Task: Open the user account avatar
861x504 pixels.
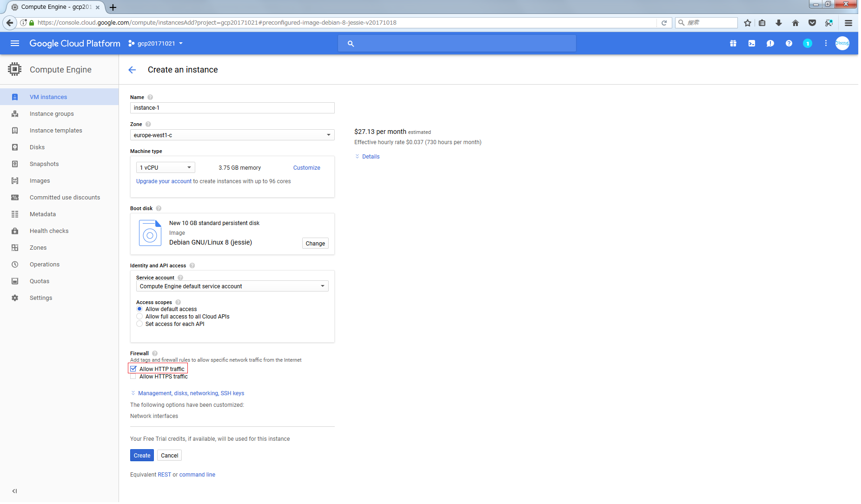Action: click(x=842, y=43)
